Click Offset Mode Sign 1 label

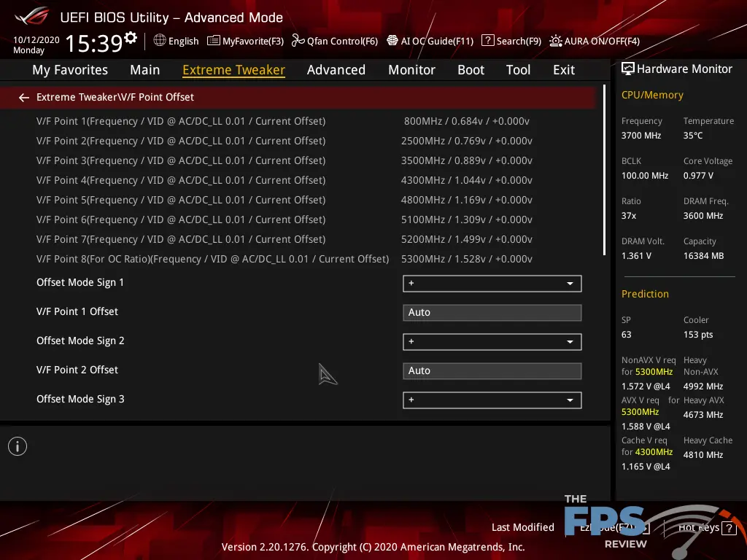pyautogui.click(x=80, y=282)
